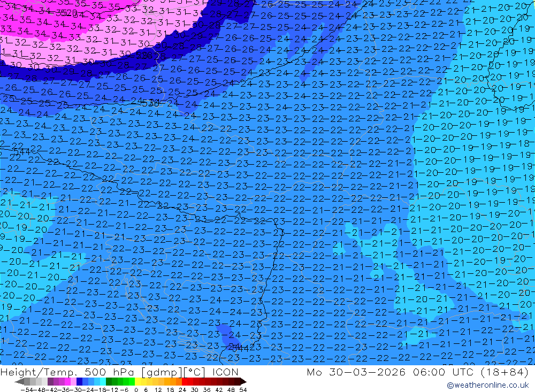Pick the cyan swatch above legend value -18
Screen dimensions: 535x392
point(103,382)
